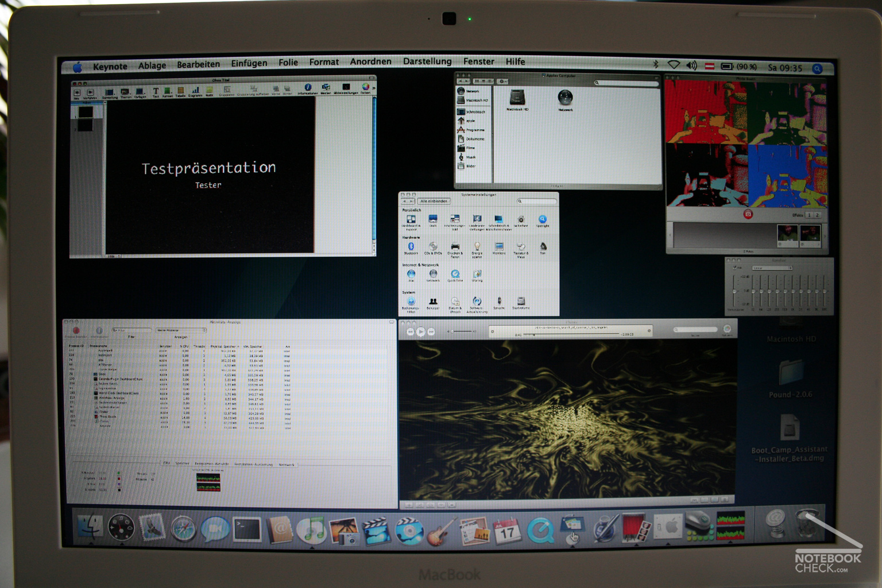Open iCal from the Dock
The width and height of the screenshot is (882, 588).
click(506, 531)
